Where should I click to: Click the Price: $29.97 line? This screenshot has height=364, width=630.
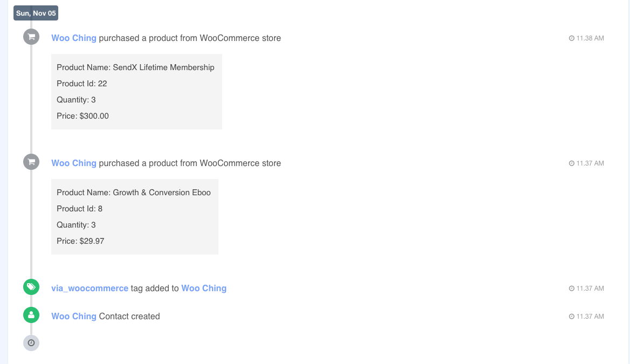click(80, 241)
